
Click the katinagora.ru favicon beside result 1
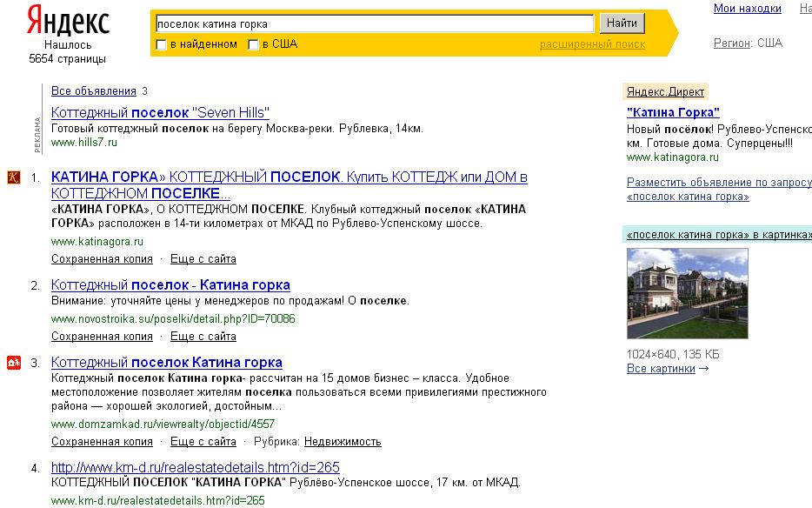pos(13,177)
